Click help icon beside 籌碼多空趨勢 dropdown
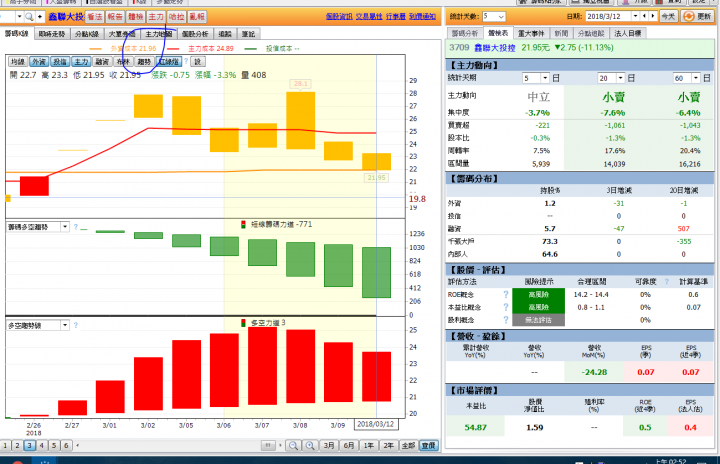720x464 pixels. [x=76, y=226]
